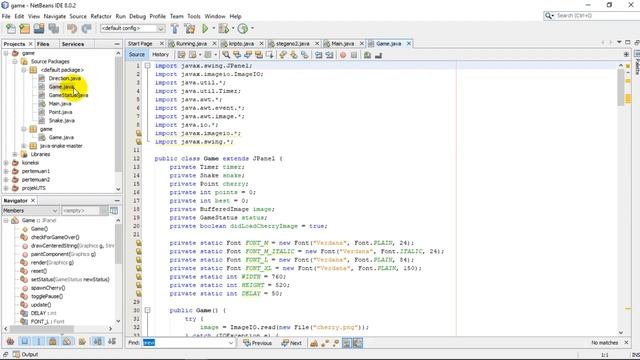
Task: Switch to the Main.java editor tab
Action: coord(343,44)
